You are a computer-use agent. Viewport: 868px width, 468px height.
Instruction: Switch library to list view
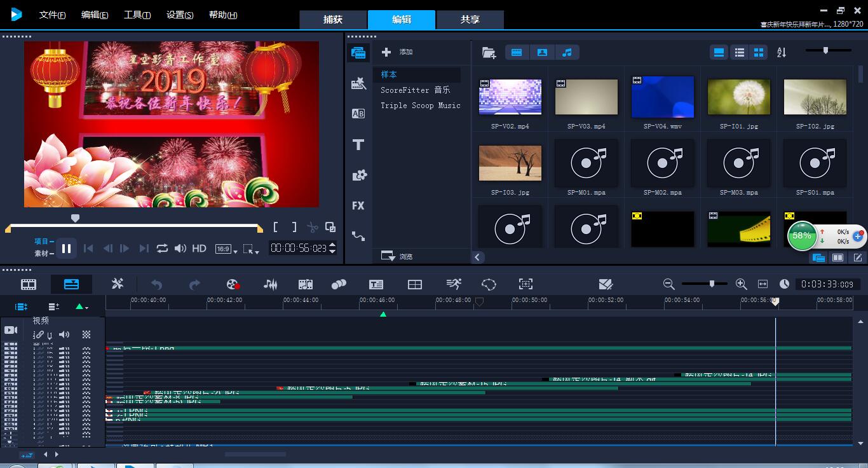click(739, 52)
